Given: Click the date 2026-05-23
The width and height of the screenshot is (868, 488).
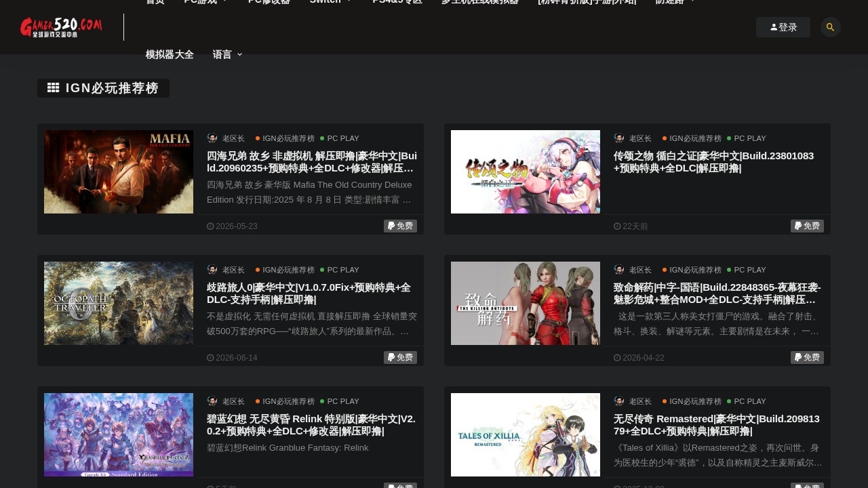Looking at the screenshot, I should point(233,226).
